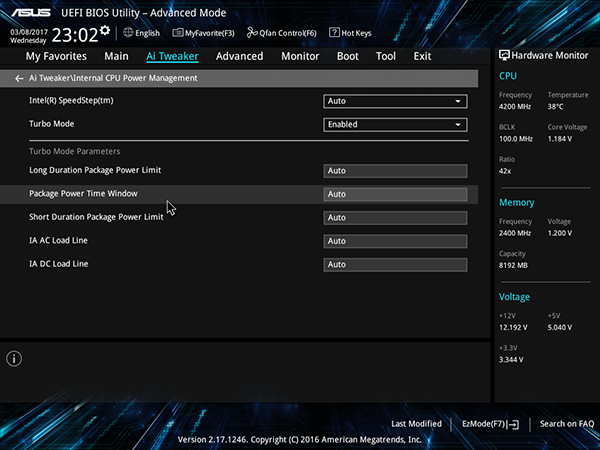Open the My Favorites tab
600x450 pixels.
(x=56, y=56)
